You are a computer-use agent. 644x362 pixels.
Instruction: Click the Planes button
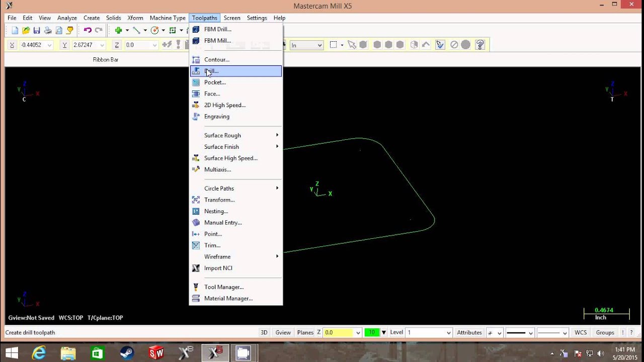(x=305, y=332)
